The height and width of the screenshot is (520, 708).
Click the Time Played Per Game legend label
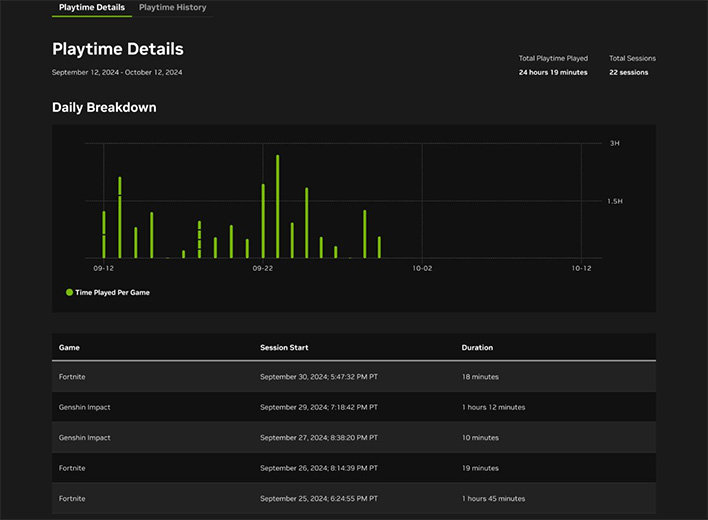click(x=112, y=292)
